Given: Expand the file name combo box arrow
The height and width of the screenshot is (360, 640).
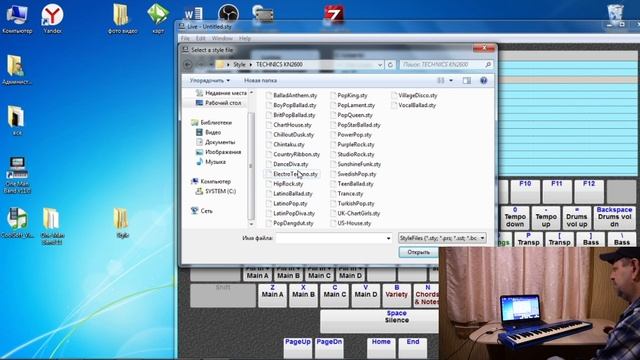Looking at the screenshot, I should pyautogui.click(x=388, y=238).
